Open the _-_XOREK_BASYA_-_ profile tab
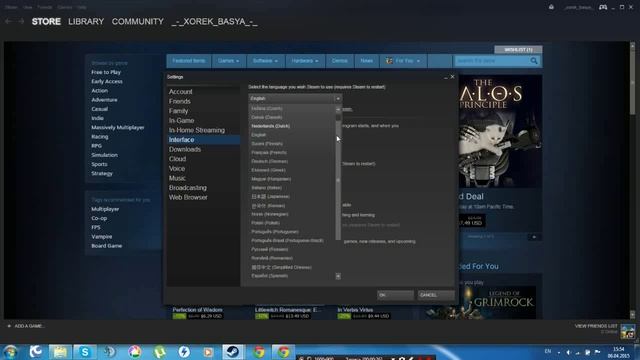This screenshot has height=360, width=640. coord(215,22)
